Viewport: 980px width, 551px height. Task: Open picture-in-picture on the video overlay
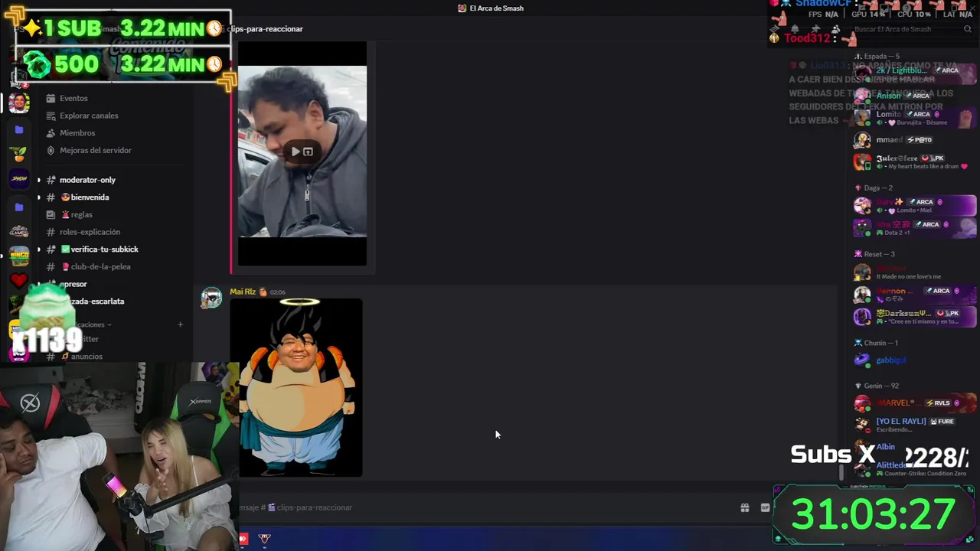tap(308, 152)
